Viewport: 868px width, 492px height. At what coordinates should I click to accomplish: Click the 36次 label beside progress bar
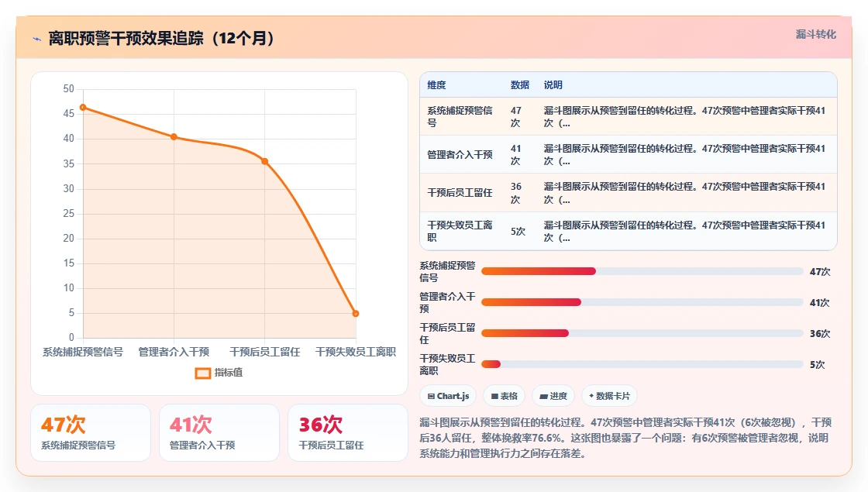(820, 334)
